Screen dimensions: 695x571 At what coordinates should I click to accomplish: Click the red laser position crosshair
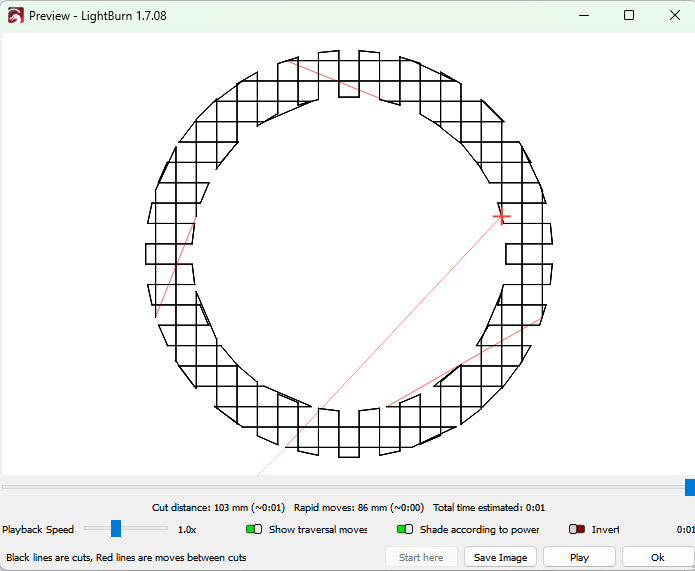coord(502,217)
